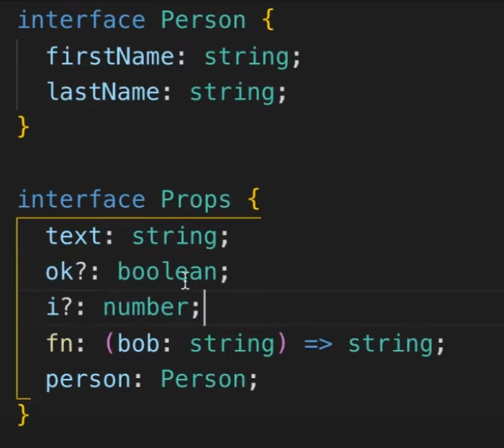Place cursor on firstName property

click(x=110, y=56)
